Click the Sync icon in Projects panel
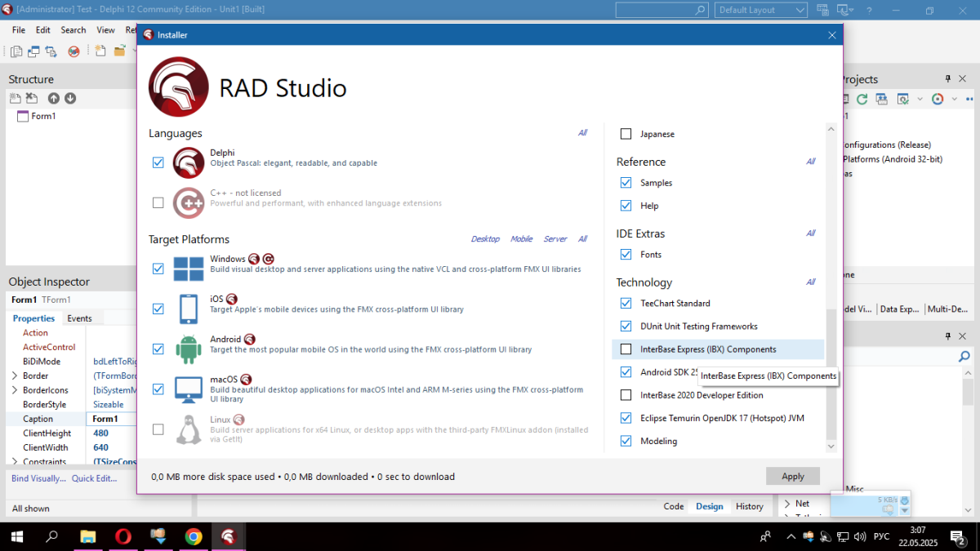 coord(881,99)
